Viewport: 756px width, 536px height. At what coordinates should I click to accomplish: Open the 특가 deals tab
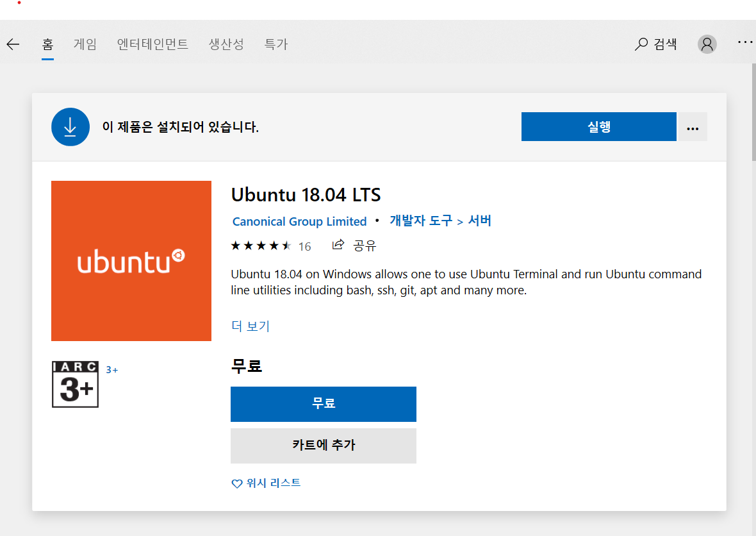tap(275, 44)
